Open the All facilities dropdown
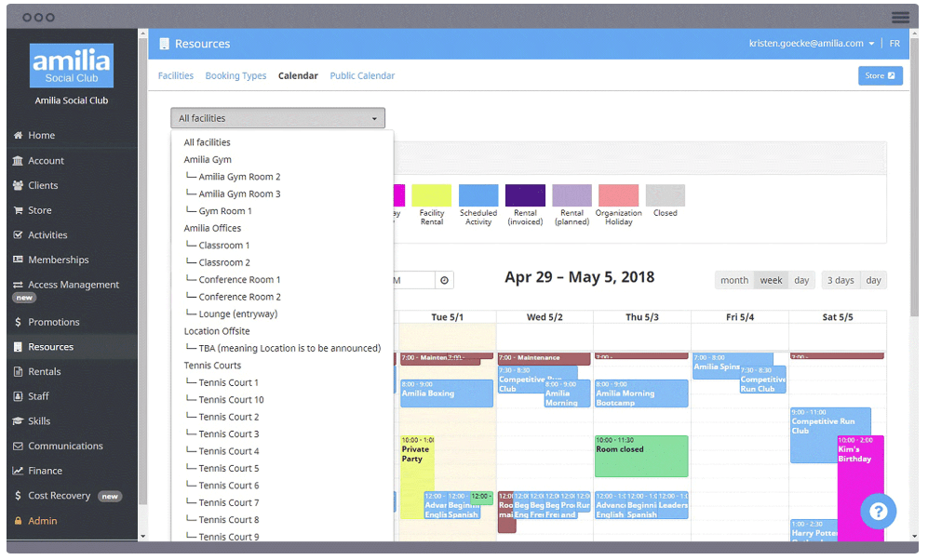Screen dimensions: 928x560 point(278,118)
